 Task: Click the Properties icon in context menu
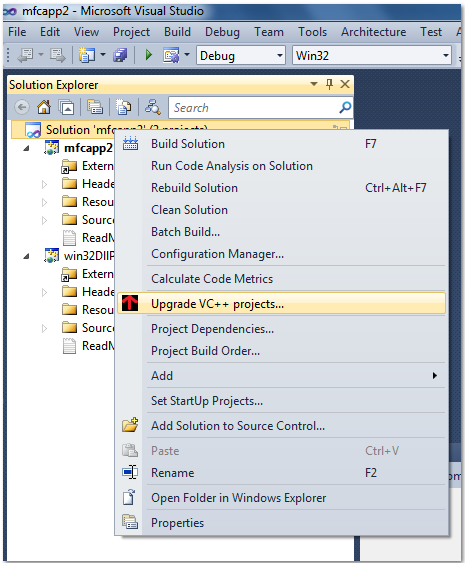click(130, 522)
